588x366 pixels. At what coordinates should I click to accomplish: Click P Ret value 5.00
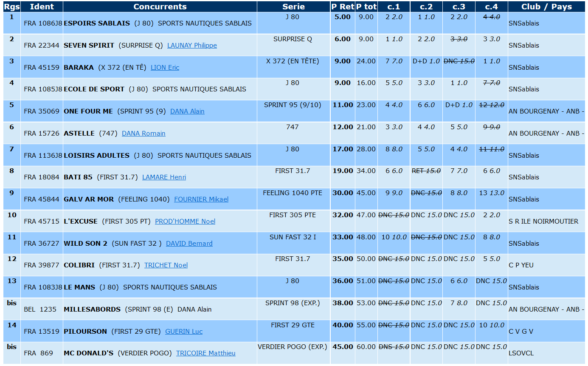pos(343,17)
